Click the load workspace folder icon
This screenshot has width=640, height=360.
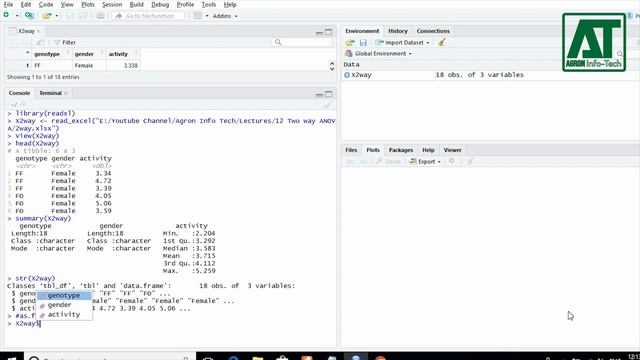pyautogui.click(x=350, y=42)
